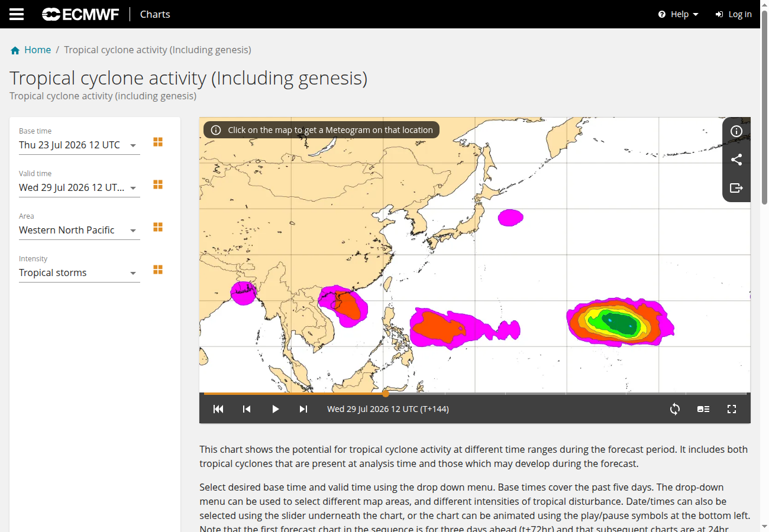769x532 pixels.
Task: Click the home icon in the breadcrumb
Action: pyautogui.click(x=15, y=50)
